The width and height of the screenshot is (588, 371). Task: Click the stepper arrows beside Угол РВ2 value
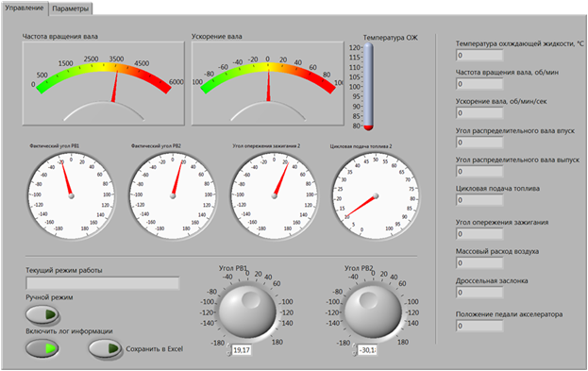point(354,351)
